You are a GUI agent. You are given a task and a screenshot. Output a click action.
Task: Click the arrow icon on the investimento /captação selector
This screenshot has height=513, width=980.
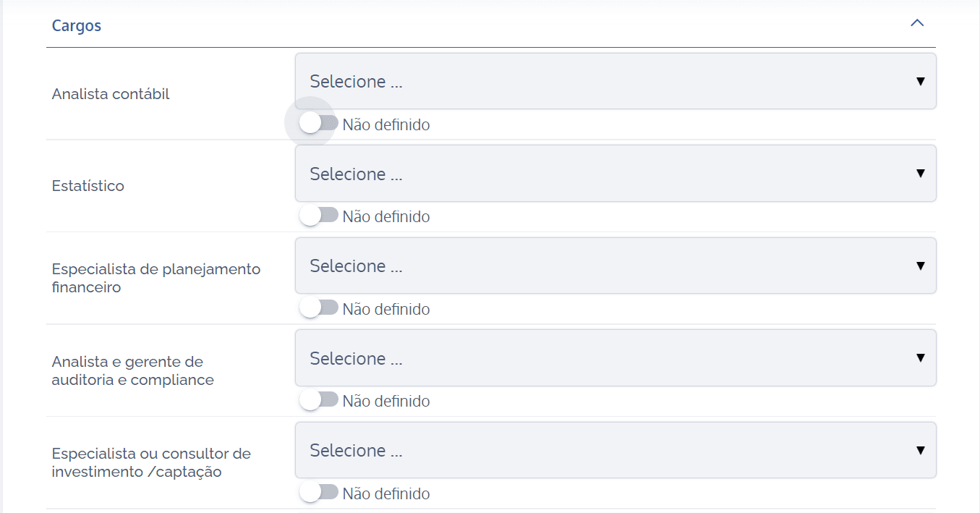920,450
